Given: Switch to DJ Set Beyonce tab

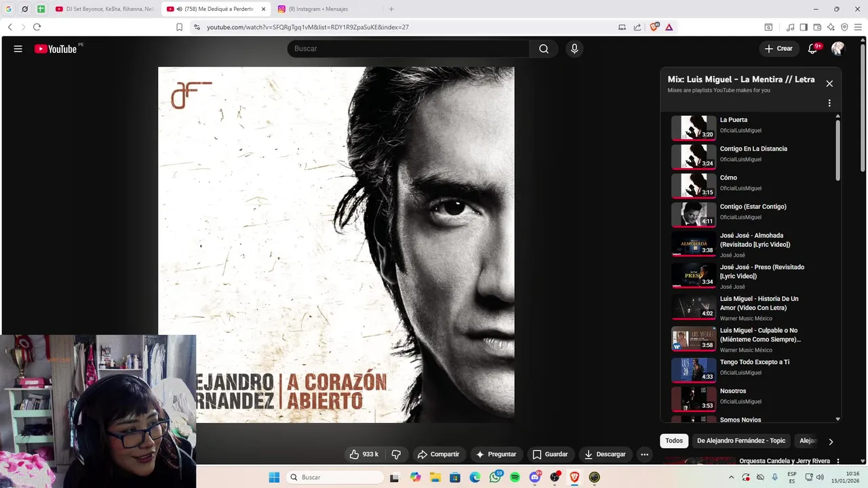Looking at the screenshot, I should 104,9.
